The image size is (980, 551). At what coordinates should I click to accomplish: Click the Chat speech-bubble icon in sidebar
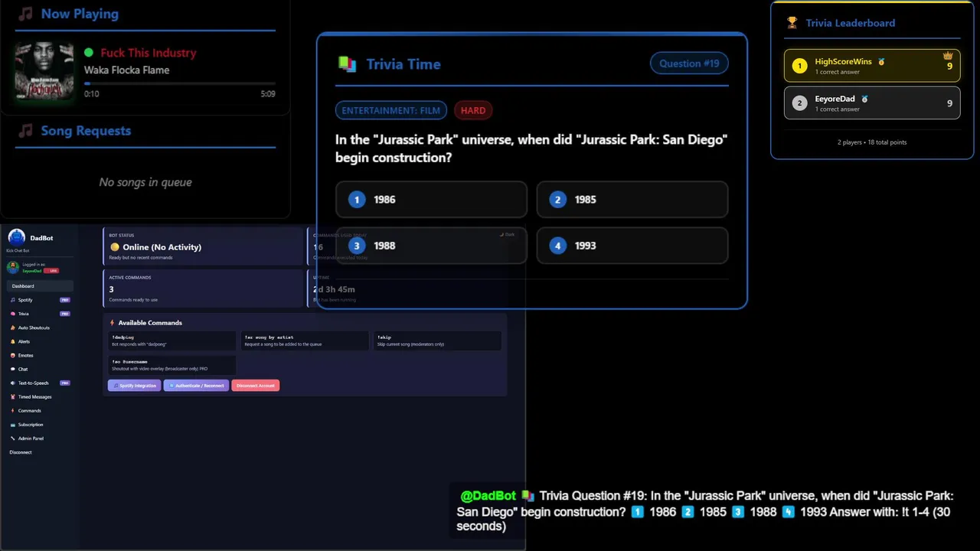12,369
